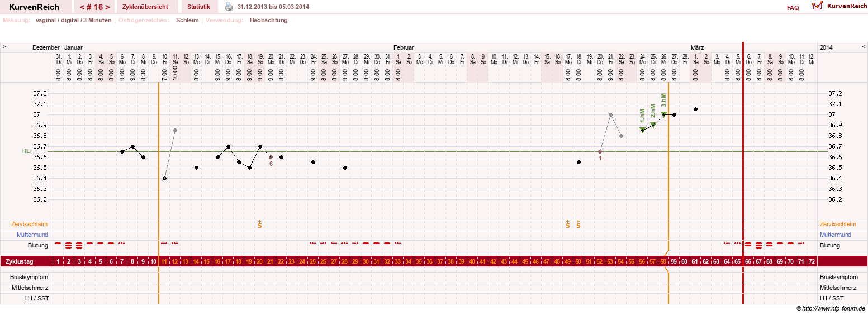Click the 37.05 temperature point on cycle day 61
Image resolution: width=868 pixels, height=315 pixels.
(695, 109)
